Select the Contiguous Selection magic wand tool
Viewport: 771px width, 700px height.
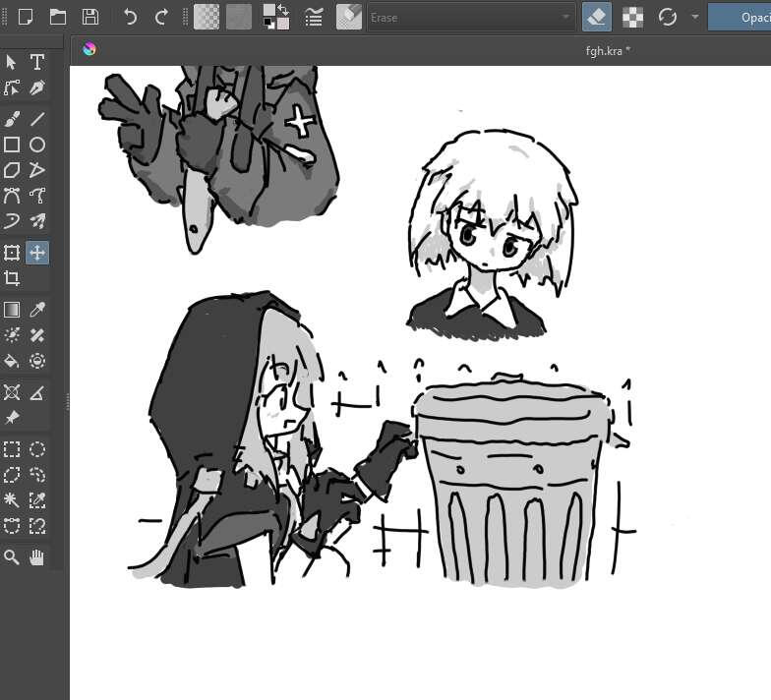pos(12,500)
